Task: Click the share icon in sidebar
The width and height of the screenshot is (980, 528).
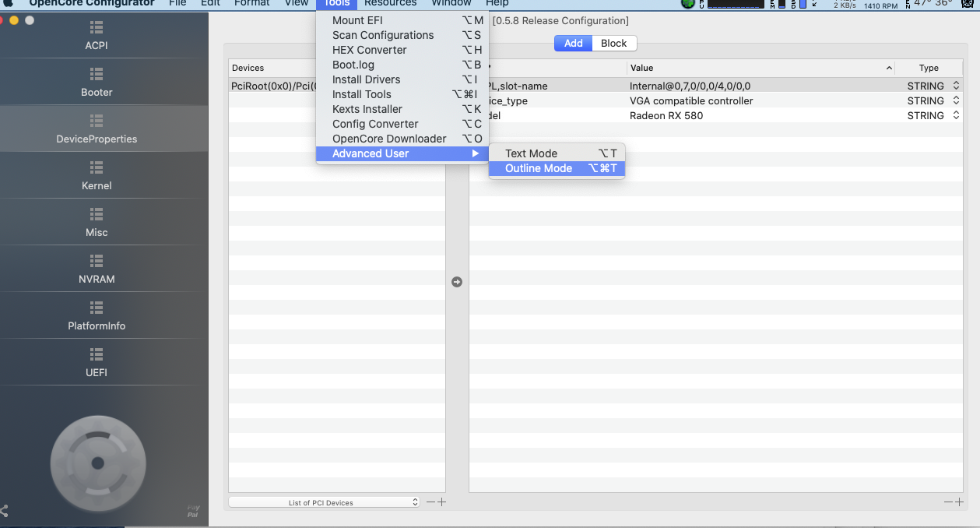Action: (4, 511)
